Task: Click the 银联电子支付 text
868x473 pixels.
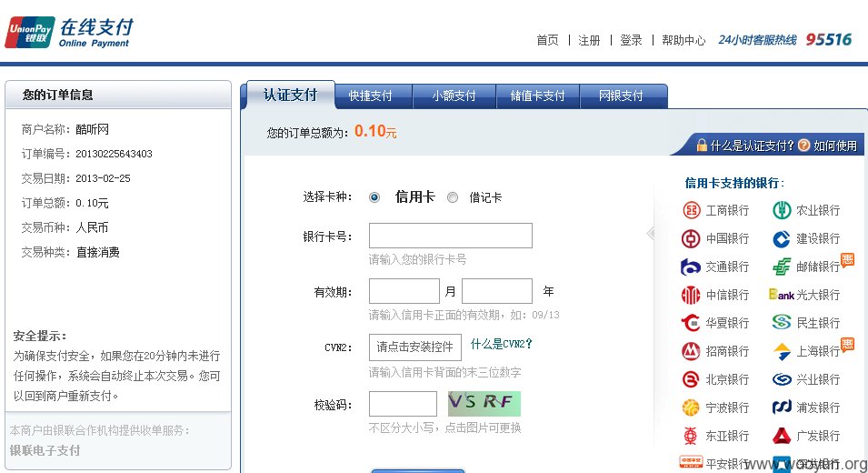Action: 45,450
